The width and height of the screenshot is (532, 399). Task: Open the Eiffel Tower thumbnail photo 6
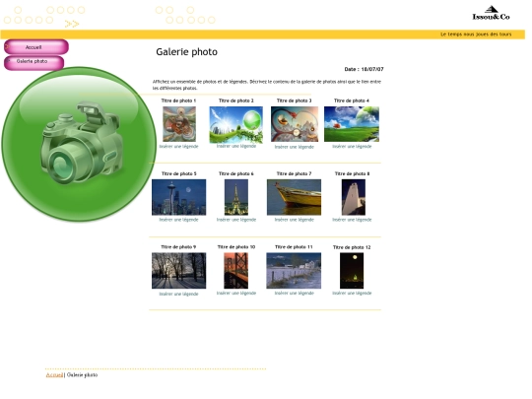(236, 197)
